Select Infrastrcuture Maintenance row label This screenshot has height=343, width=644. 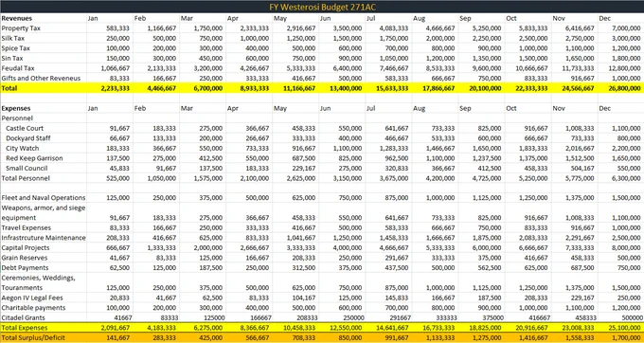tap(44, 238)
